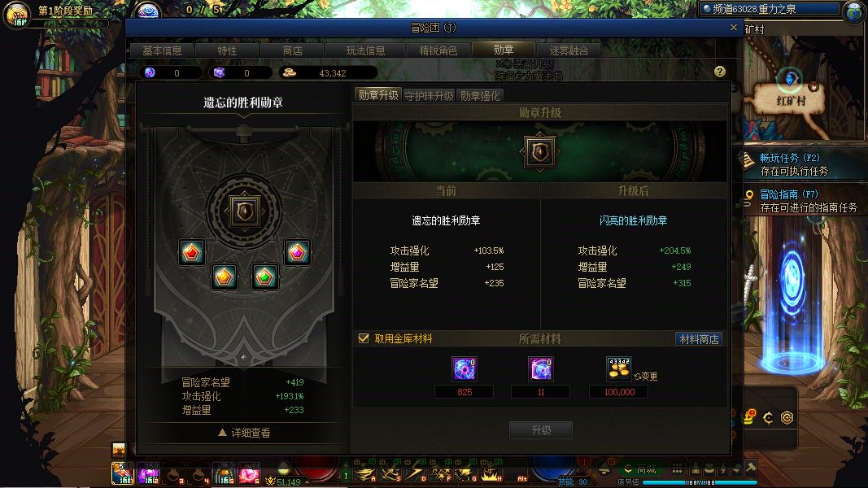Open the 冒险指南 (F7) guide panel
Image resolution: width=868 pixels, height=488 pixels.
[x=801, y=201]
